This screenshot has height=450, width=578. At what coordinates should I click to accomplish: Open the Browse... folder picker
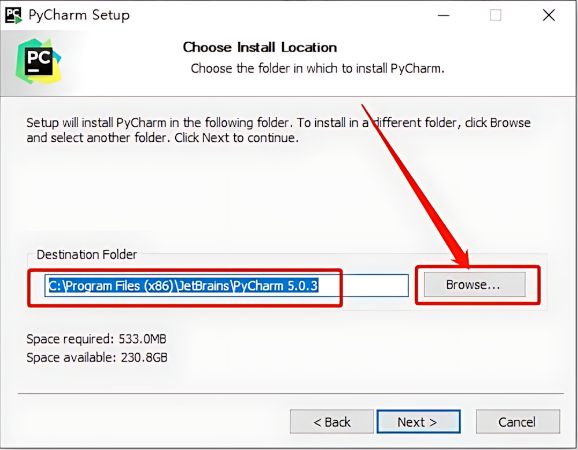[475, 285]
